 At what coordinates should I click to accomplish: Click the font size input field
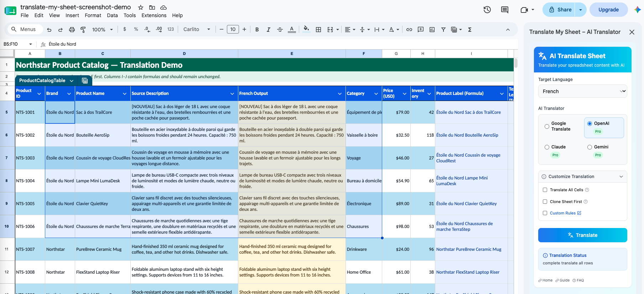click(233, 29)
